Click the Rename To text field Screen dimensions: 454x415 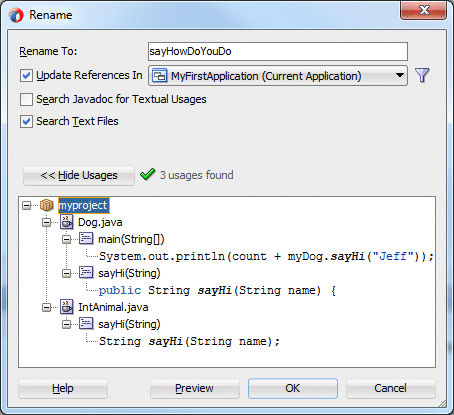point(278,51)
